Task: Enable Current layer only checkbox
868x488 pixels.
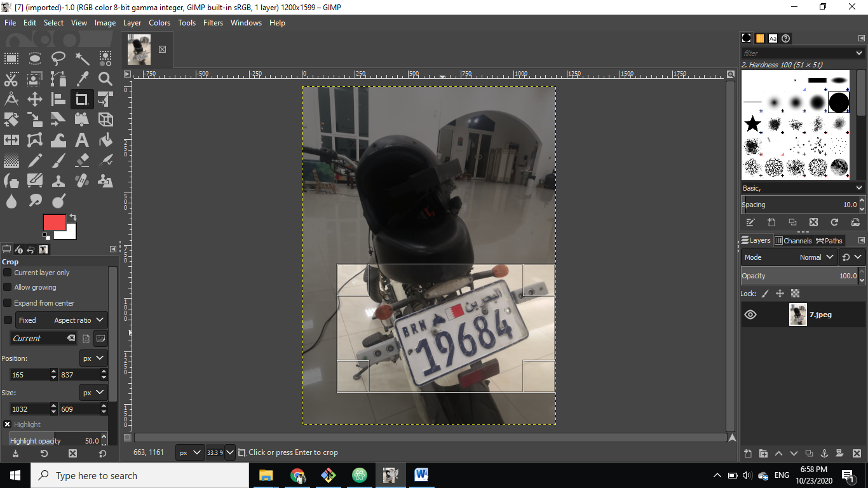Action: click(x=8, y=273)
